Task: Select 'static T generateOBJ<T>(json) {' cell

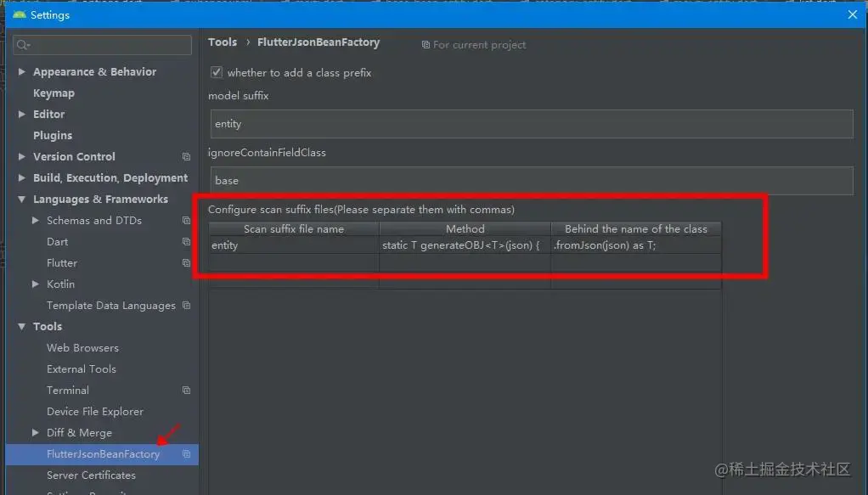Action: coord(465,245)
